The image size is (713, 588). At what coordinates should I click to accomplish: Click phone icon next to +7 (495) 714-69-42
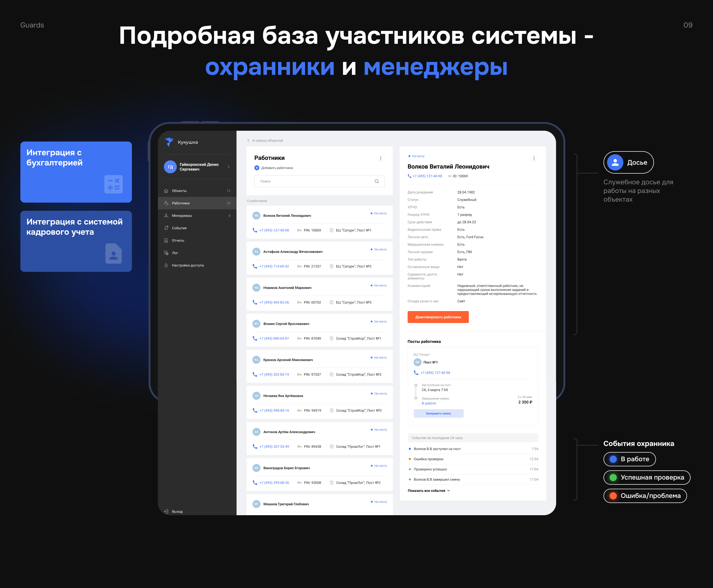point(255,266)
